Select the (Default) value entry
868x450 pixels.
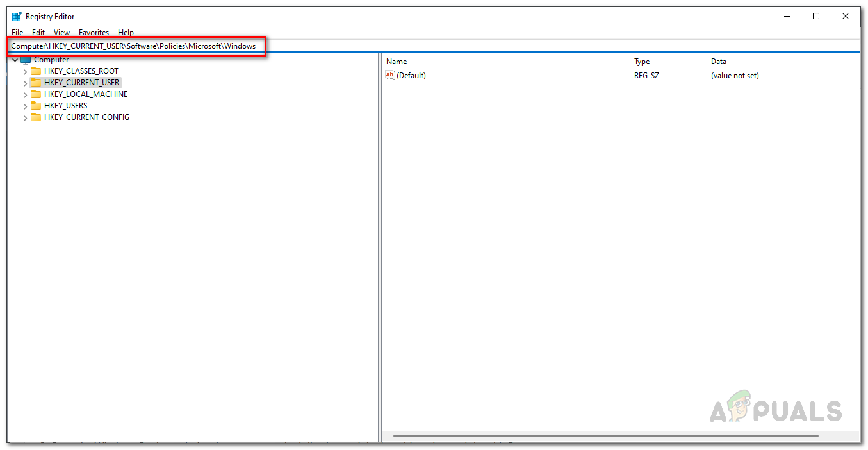[411, 76]
